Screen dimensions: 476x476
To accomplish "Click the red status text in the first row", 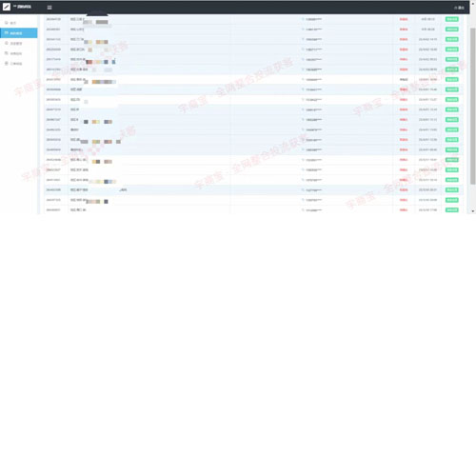I will (404, 19).
